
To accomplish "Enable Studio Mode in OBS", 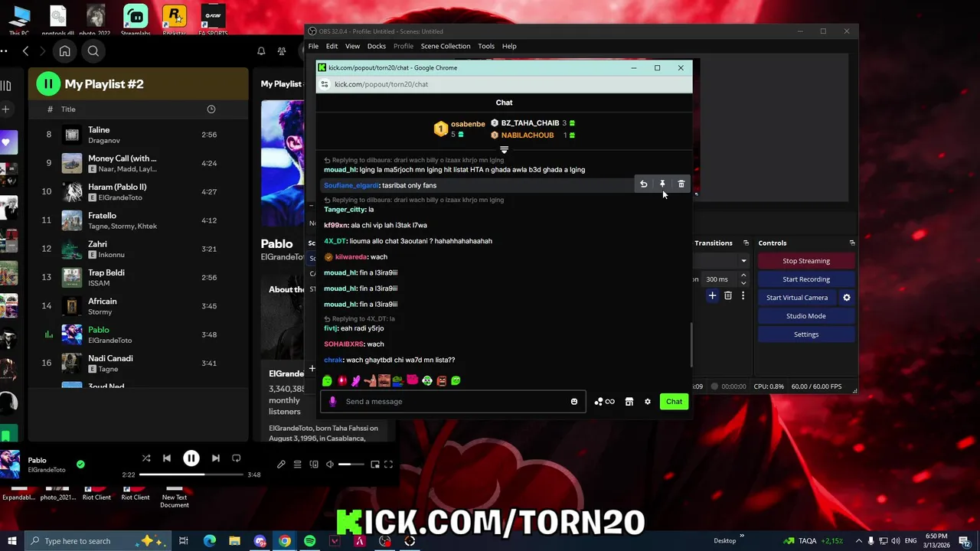I will 806,316.
